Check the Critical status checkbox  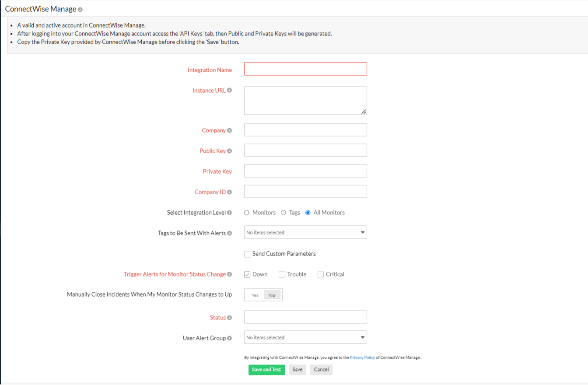point(321,275)
